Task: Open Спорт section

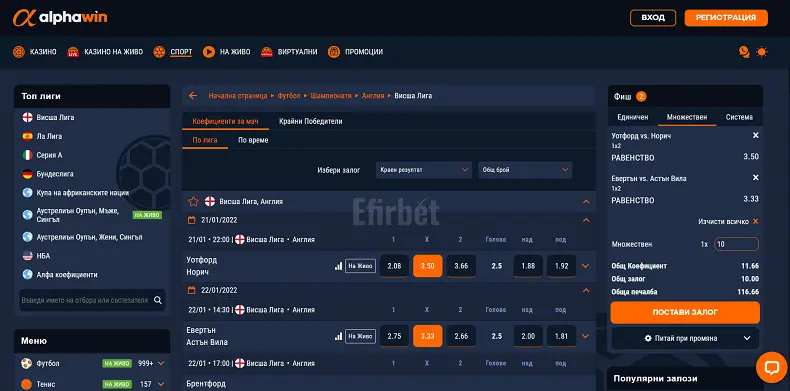Action: click(173, 52)
